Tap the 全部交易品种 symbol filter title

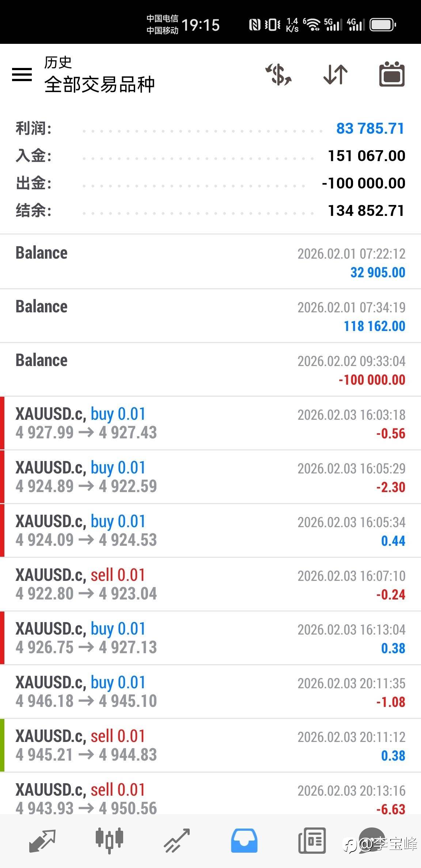pos(100,85)
